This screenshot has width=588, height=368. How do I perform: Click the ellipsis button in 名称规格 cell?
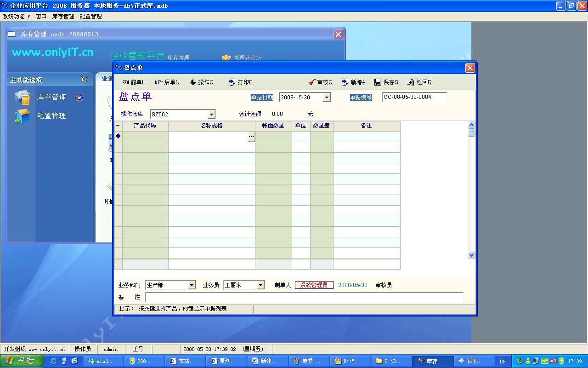point(251,137)
